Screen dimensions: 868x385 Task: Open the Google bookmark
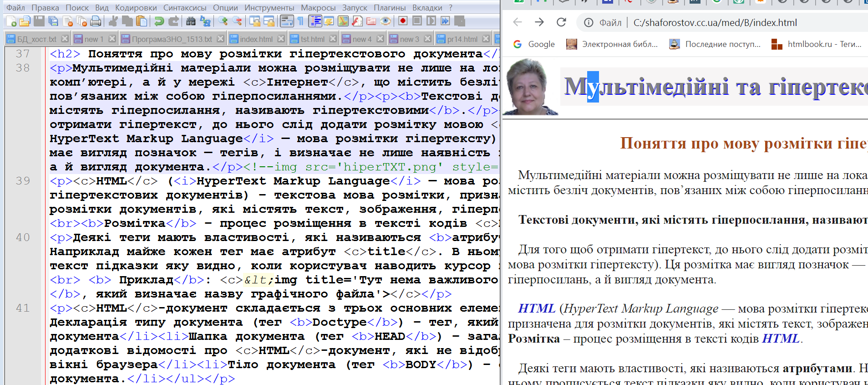click(534, 44)
